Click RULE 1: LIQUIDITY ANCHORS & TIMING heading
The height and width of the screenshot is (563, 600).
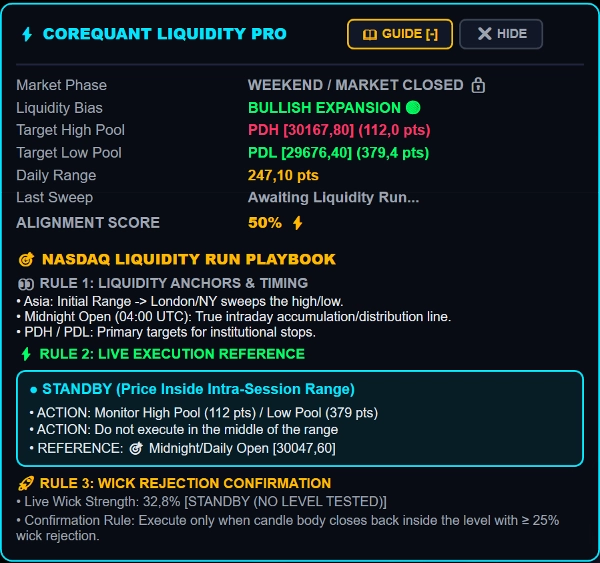tap(174, 283)
